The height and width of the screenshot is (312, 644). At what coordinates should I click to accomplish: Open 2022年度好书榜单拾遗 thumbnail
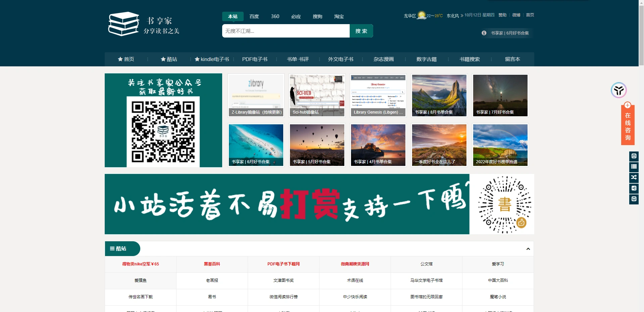[500, 145]
